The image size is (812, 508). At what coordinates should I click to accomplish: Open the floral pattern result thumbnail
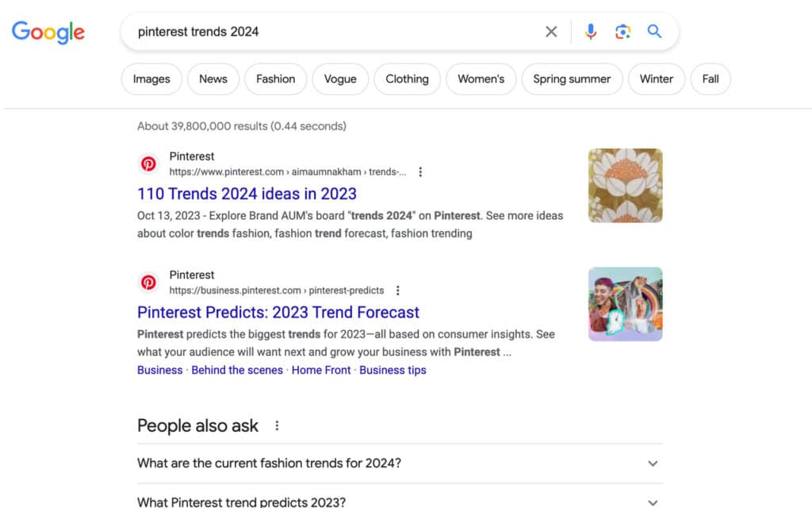(625, 186)
